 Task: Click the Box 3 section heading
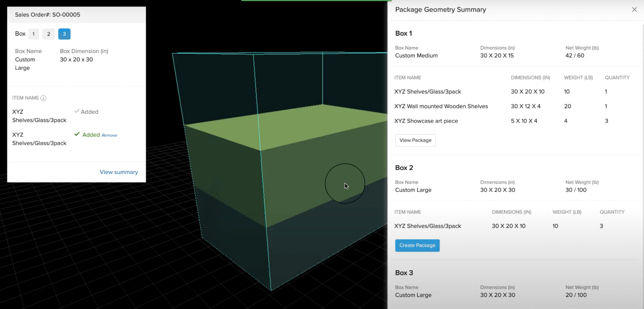coord(404,273)
